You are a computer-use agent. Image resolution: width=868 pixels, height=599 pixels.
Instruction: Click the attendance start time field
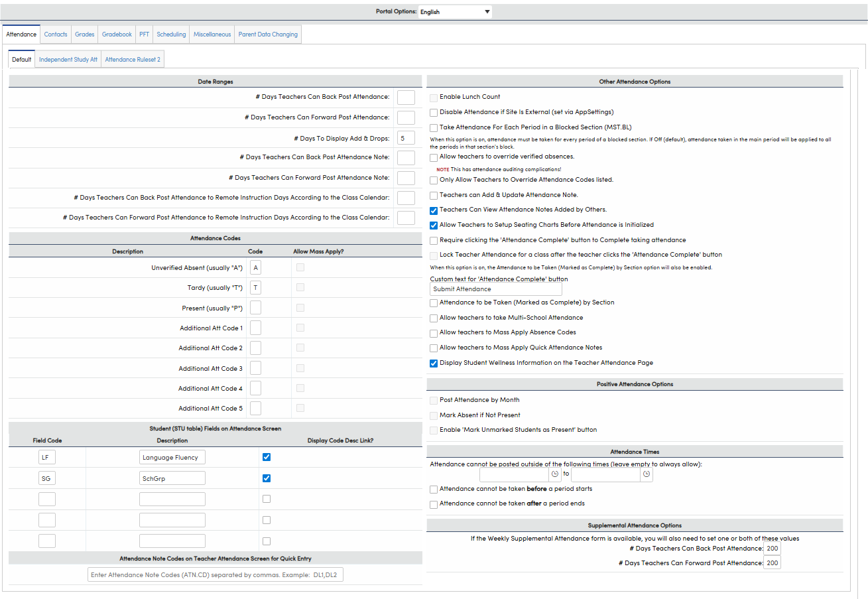[515, 475]
